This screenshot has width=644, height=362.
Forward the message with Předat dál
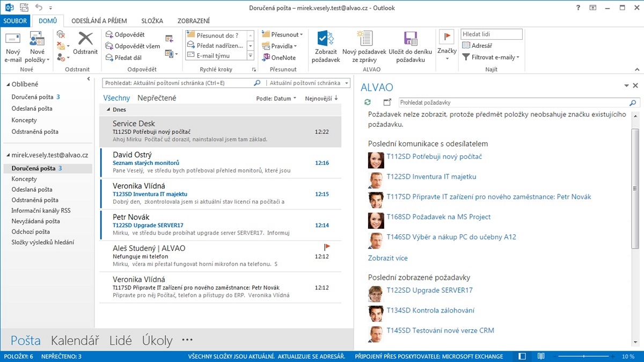tap(124, 57)
